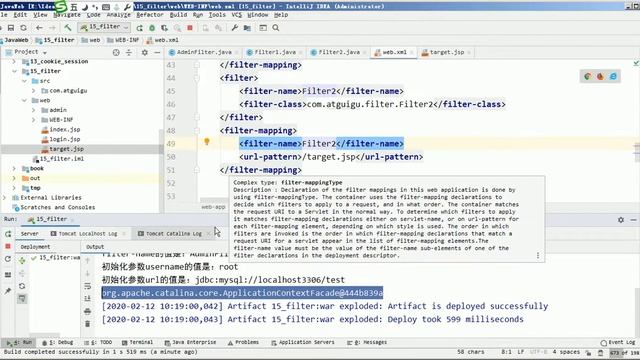This screenshot has width=640, height=360.
Task: Open Java Enterprise tool window
Action: [190, 342]
